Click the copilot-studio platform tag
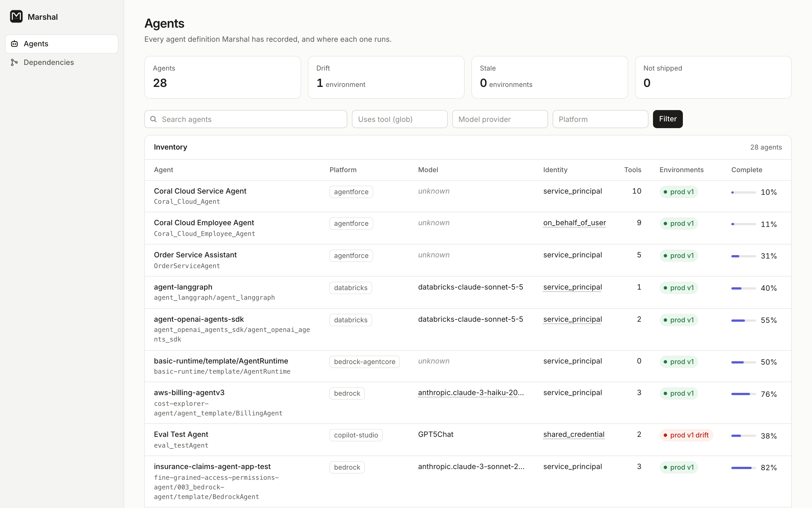 pyautogui.click(x=356, y=435)
